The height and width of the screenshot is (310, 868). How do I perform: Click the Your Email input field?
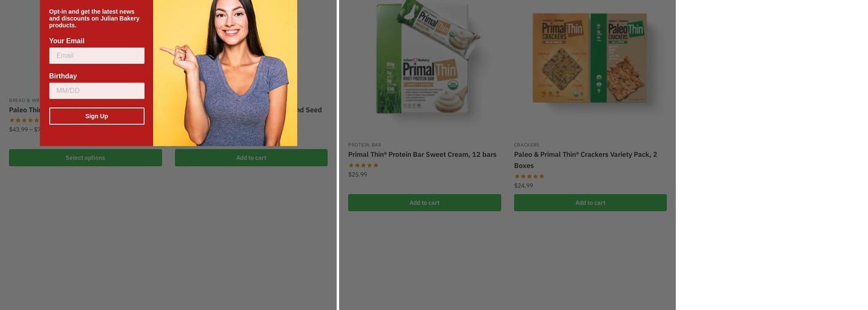pyautogui.click(x=97, y=56)
